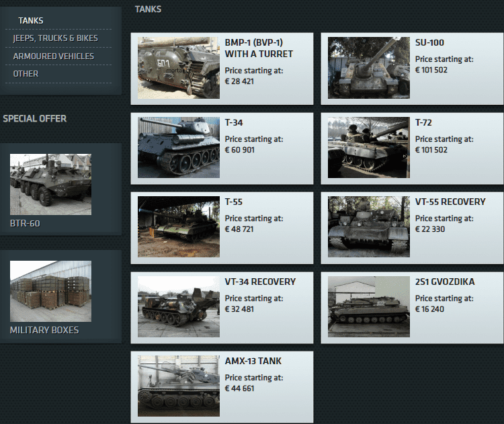The image size is (504, 424).
Task: Open the BMP-1 (BVP-1) tank photo
Action: [x=179, y=68]
